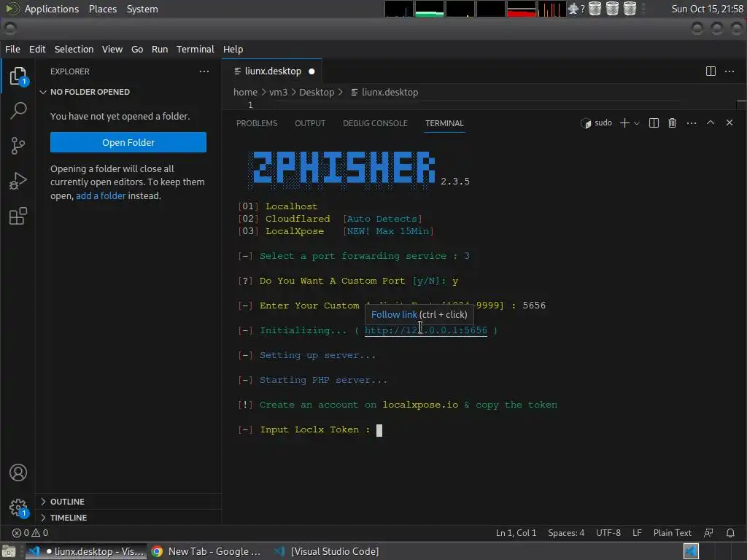This screenshot has width=747, height=560.
Task: Open the Go menu
Action: (137, 49)
